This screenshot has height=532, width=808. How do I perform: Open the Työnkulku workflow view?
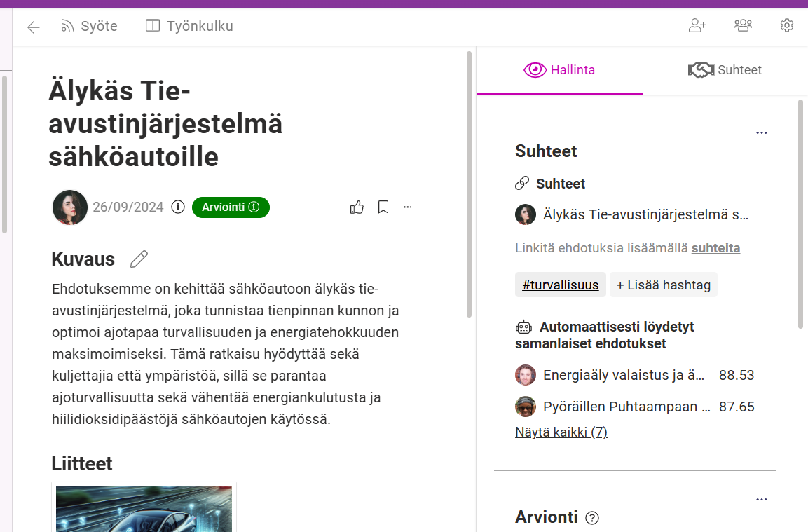click(189, 26)
